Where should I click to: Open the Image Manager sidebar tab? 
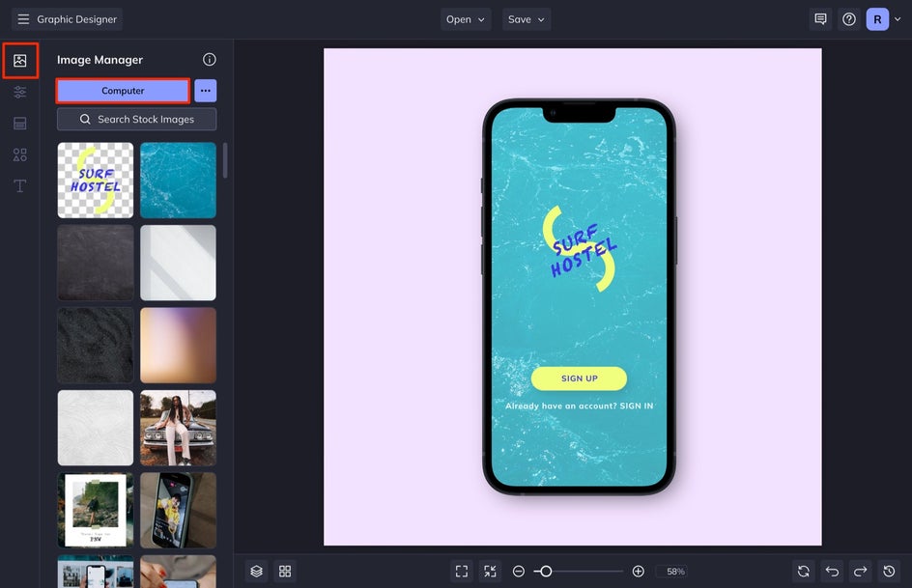(x=19, y=61)
